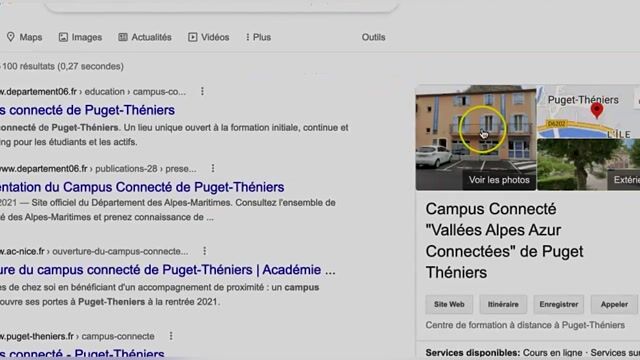Screen dimensions: 640x360
Task: Open options dots beside ac-nice.fr result
Action: point(204,251)
